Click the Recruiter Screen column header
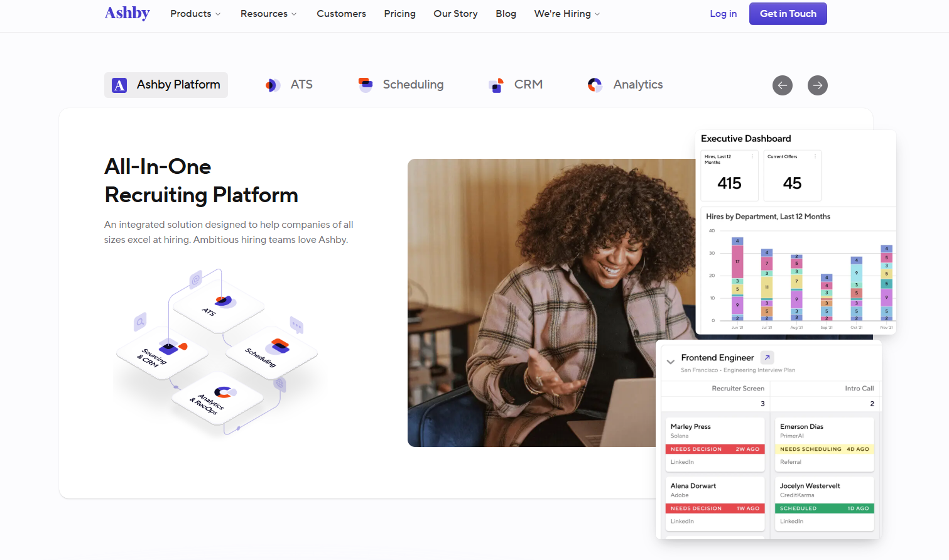The height and width of the screenshot is (560, 949). tap(738, 389)
